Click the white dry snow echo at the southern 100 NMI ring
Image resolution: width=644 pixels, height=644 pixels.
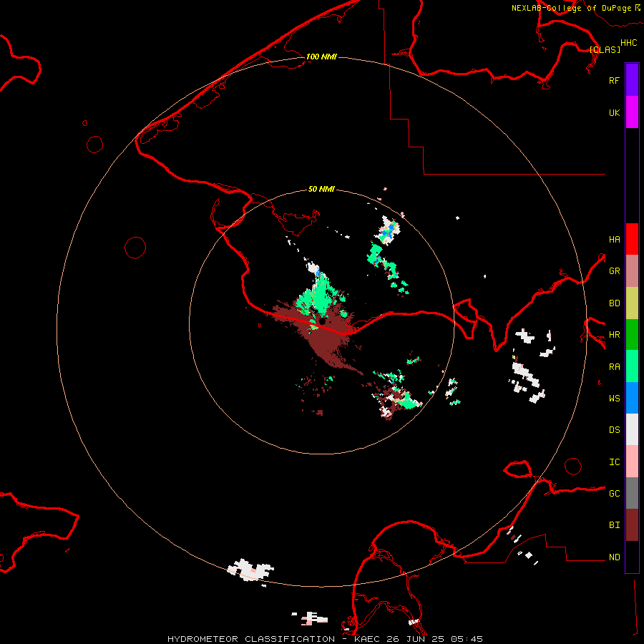250,570
